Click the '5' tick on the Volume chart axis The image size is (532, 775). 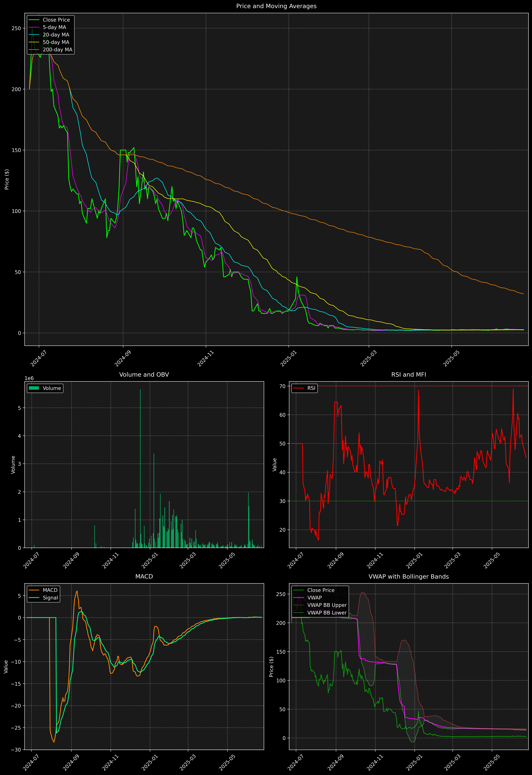point(20,408)
